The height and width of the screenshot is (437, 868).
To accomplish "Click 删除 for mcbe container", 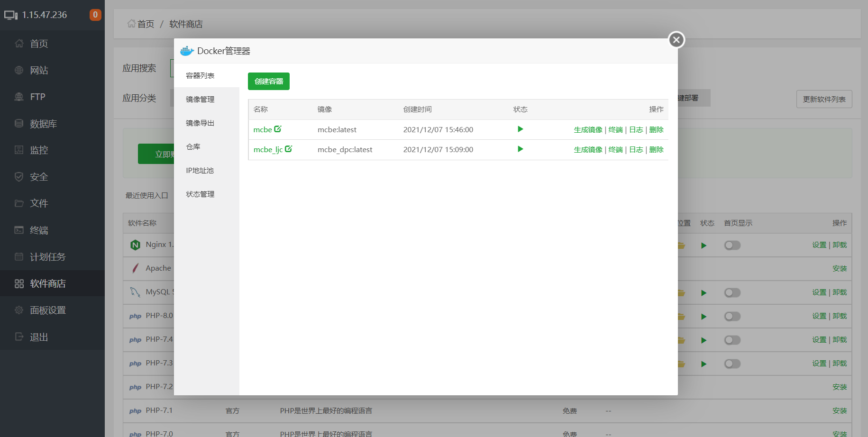I will pyautogui.click(x=657, y=129).
